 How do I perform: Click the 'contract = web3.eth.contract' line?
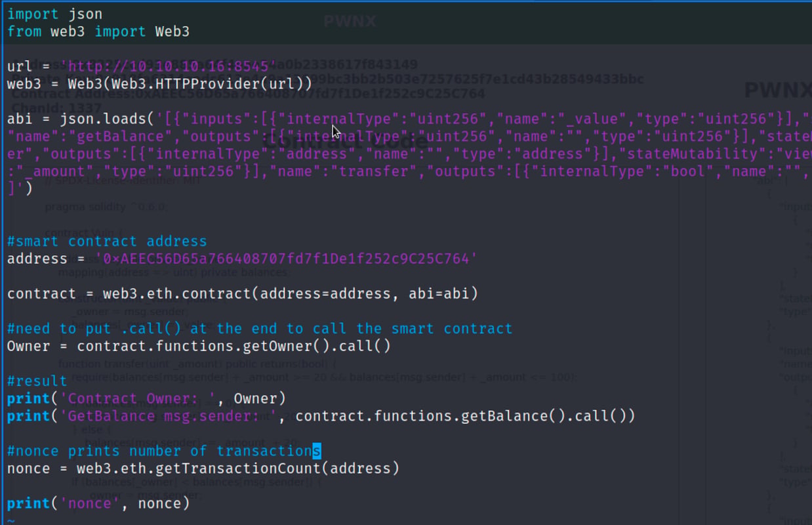click(243, 293)
